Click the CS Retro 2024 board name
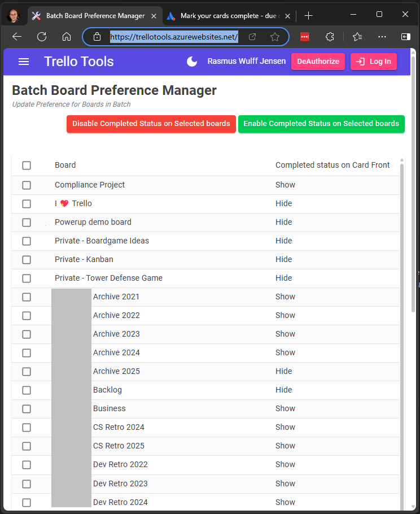Screen dimensions: 420x514 [x=119, y=427]
